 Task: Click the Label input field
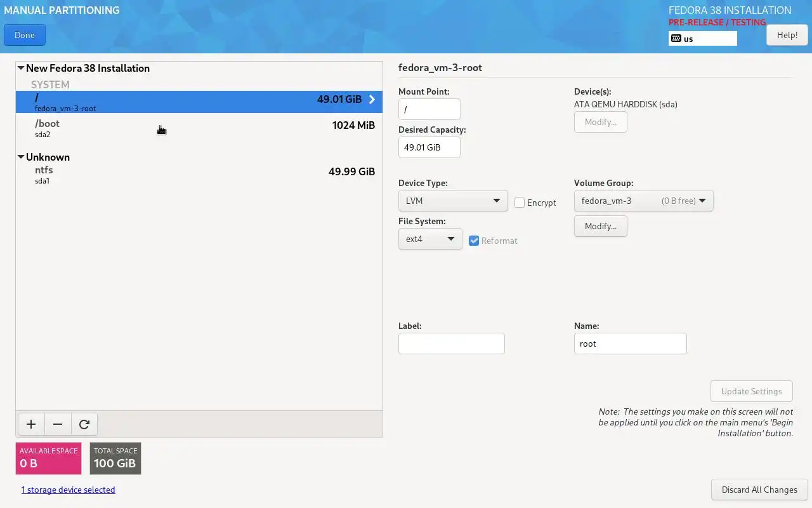pos(452,344)
